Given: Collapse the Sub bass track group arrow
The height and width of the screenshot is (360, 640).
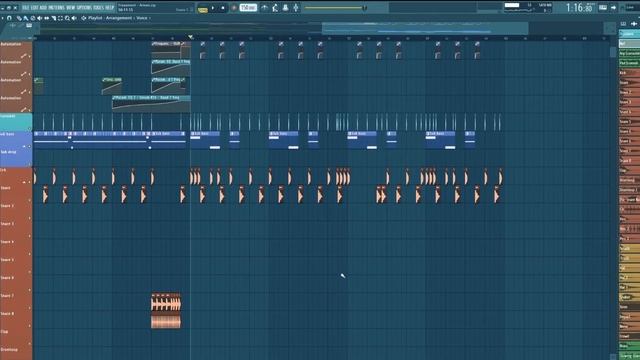Looking at the screenshot, I should [24, 146].
